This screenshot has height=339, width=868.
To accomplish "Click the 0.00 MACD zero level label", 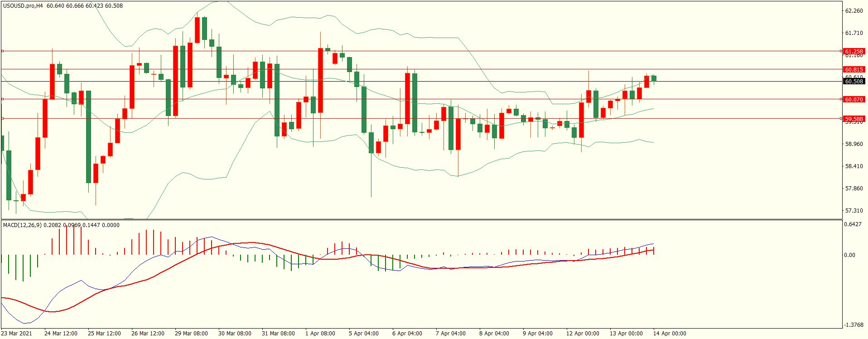I will click(x=849, y=255).
